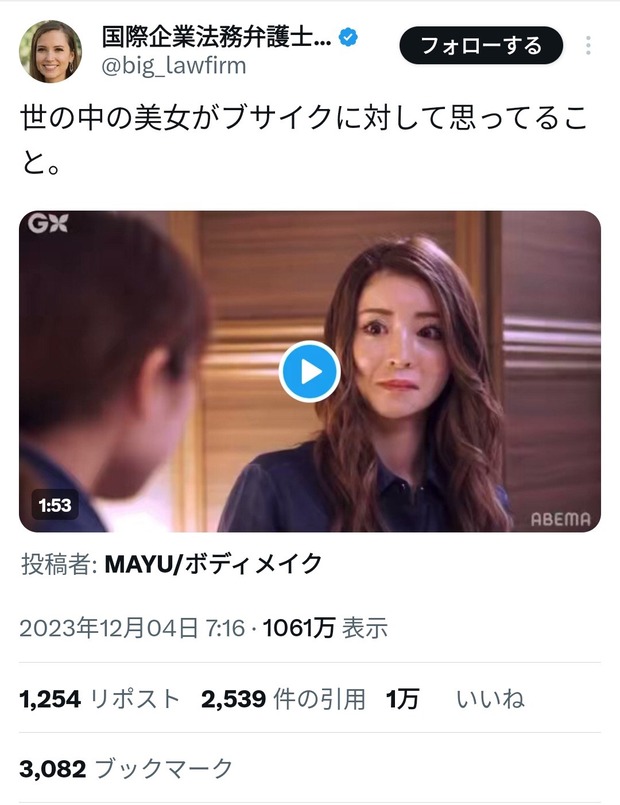This screenshot has height=805, width=620.
Task: Click the tweet text body
Action: (x=304, y=140)
